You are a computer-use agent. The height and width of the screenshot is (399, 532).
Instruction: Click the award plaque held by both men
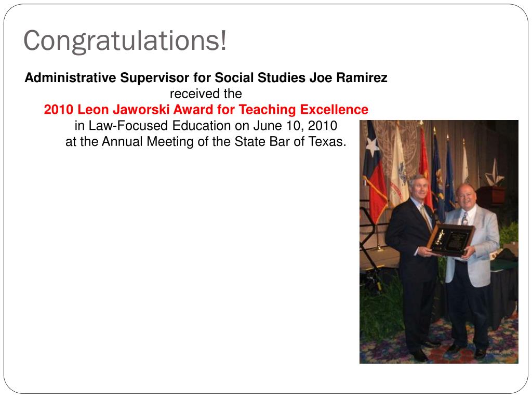pos(450,240)
